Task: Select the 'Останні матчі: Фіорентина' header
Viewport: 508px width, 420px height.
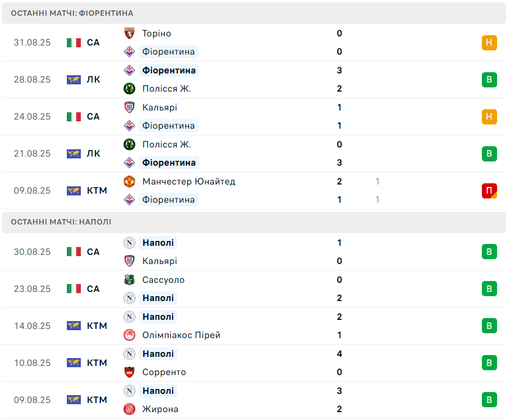Action: coord(72,13)
